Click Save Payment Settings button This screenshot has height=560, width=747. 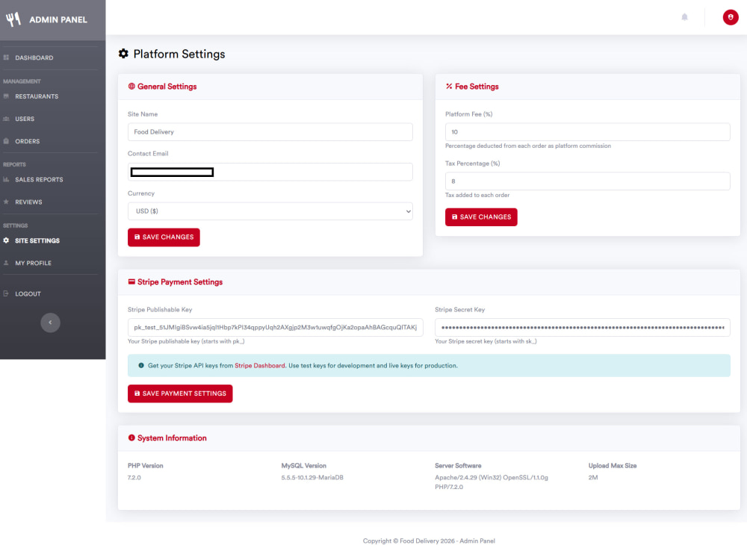click(180, 393)
